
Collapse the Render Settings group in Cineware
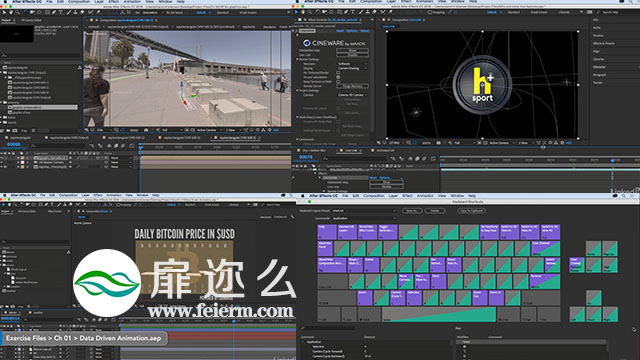[x=298, y=59]
